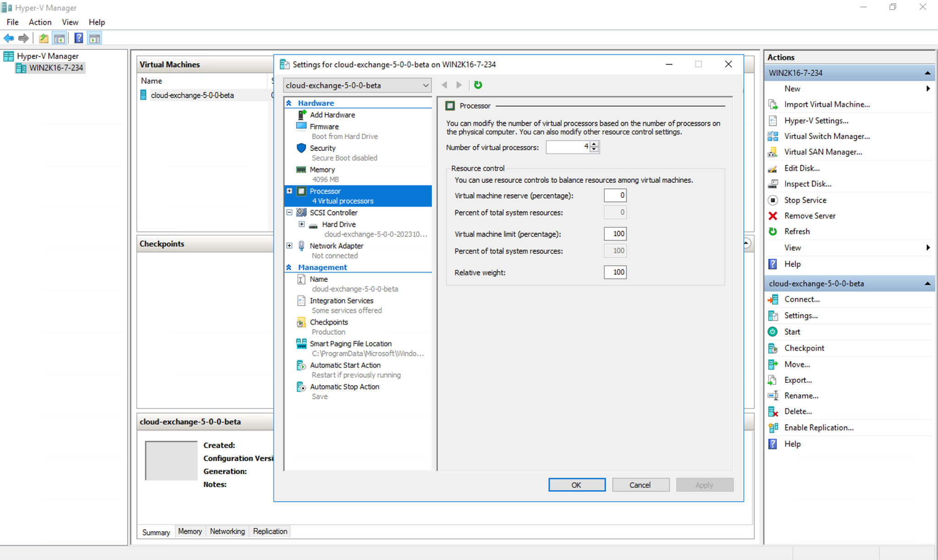Expand the Network Adapter node

click(289, 246)
